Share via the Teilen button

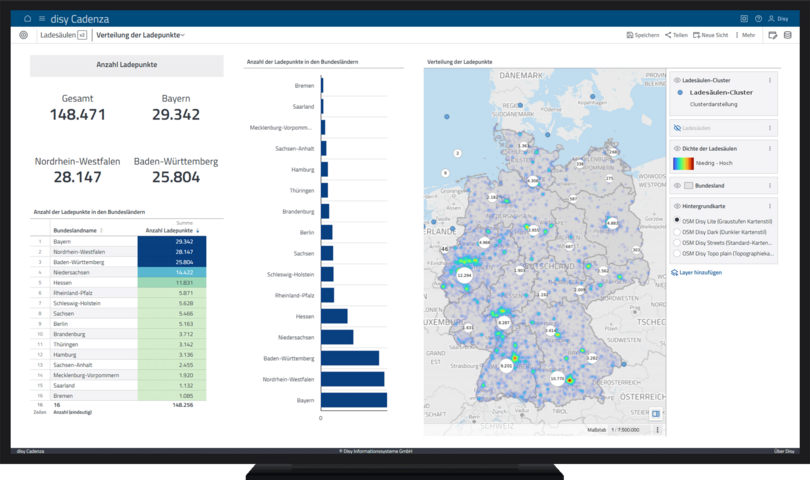(x=676, y=35)
